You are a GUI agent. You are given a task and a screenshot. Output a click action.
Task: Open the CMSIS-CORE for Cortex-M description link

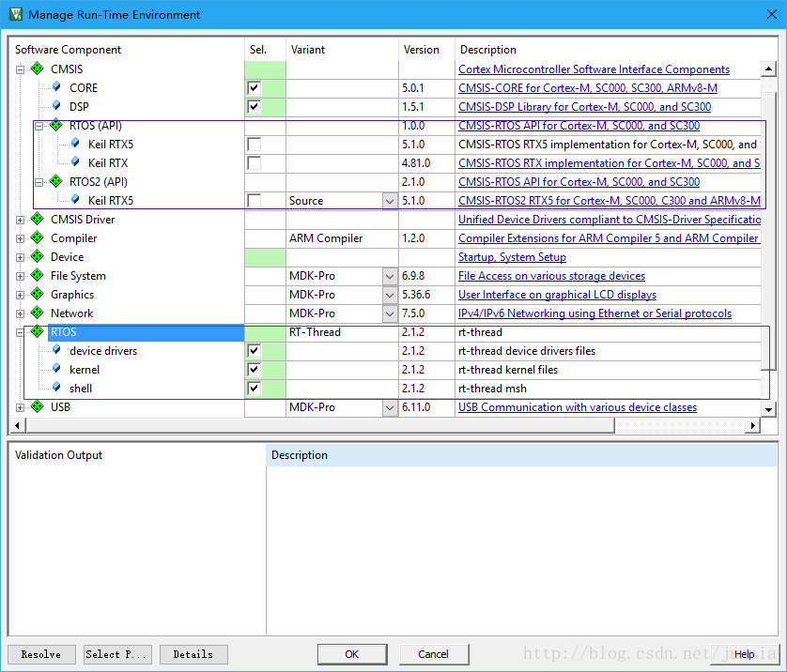(x=588, y=88)
